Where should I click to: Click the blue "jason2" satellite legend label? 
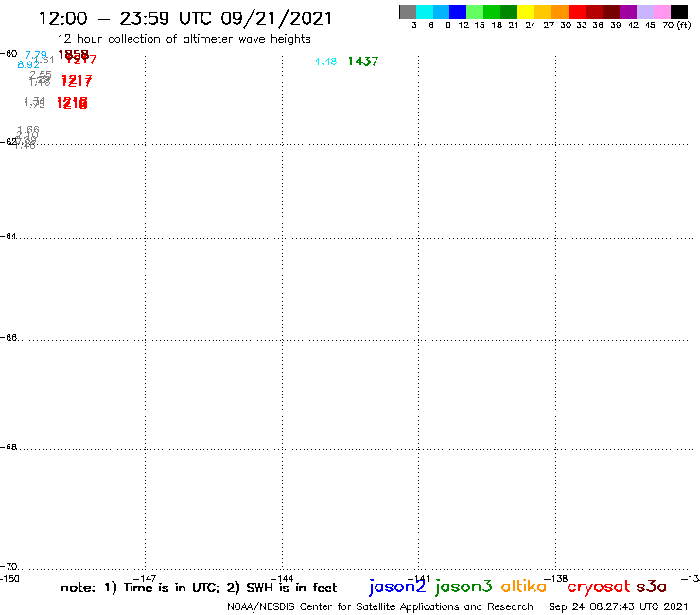pos(397,587)
